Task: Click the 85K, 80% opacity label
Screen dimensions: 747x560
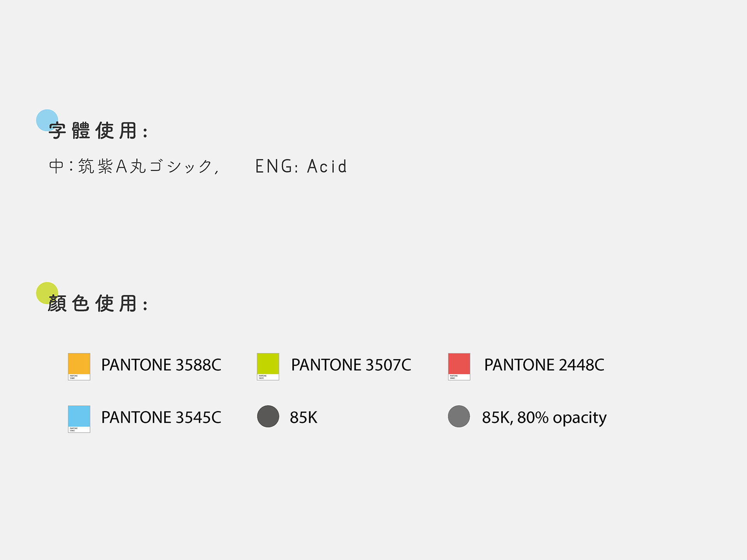Action: click(x=544, y=418)
